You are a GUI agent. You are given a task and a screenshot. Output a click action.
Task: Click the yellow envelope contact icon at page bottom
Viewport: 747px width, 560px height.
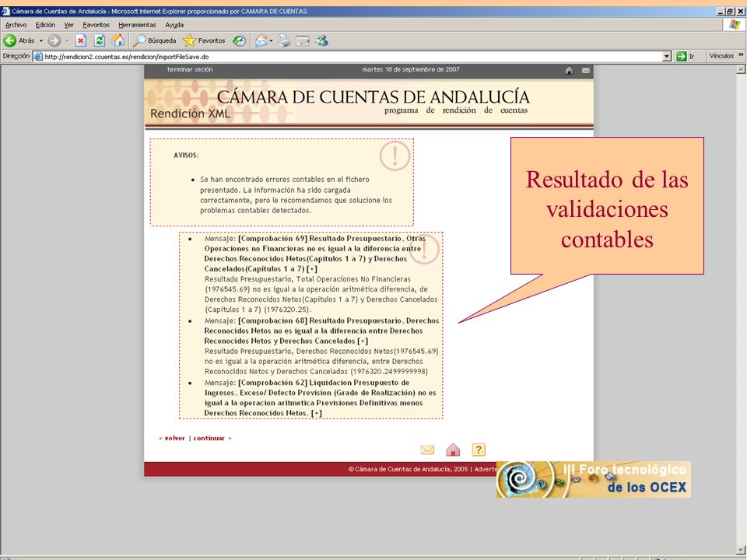(x=427, y=450)
